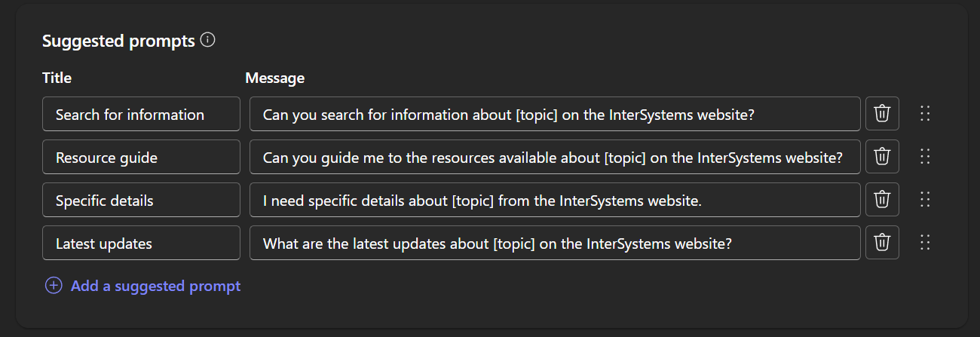Edit the Specific details title field
The image size is (980, 337).
point(141,200)
